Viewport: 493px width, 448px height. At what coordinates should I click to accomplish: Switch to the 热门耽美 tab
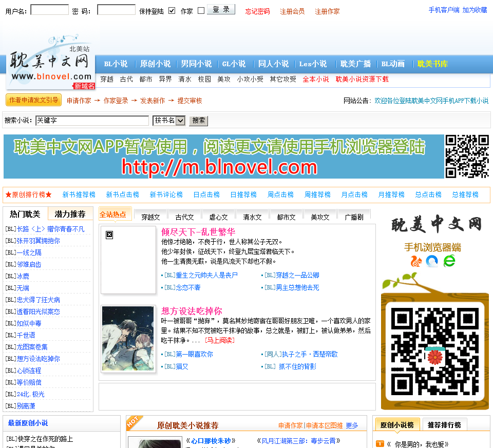click(25, 214)
